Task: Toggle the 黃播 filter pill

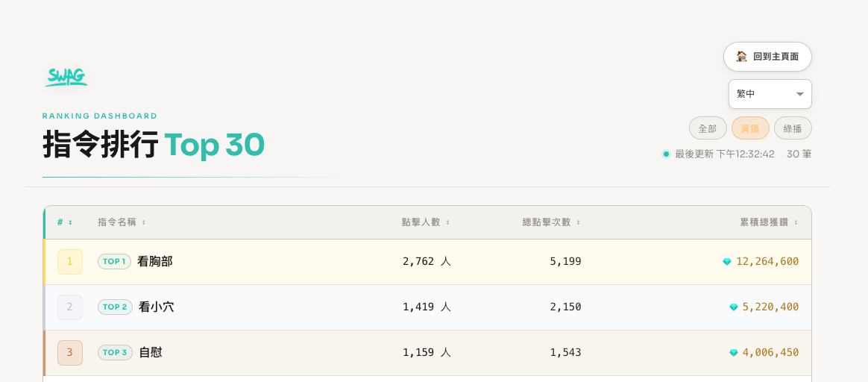Action: click(x=750, y=128)
